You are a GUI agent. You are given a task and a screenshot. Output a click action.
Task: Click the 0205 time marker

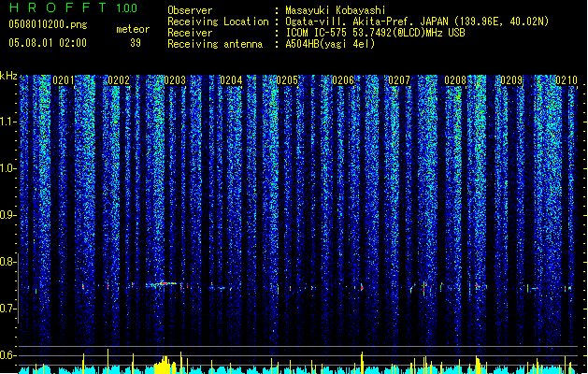coord(287,80)
